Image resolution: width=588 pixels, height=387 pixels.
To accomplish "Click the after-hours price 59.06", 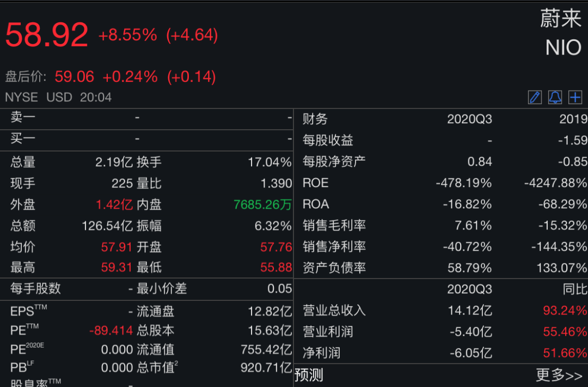I will [74, 77].
